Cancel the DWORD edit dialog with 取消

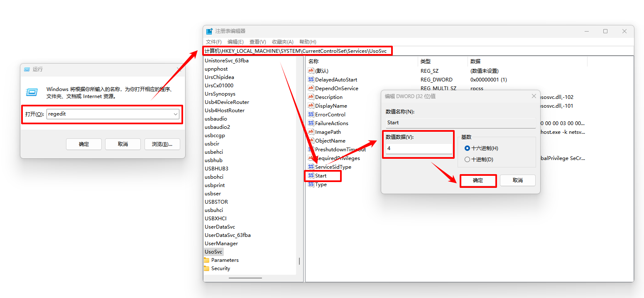[518, 180]
